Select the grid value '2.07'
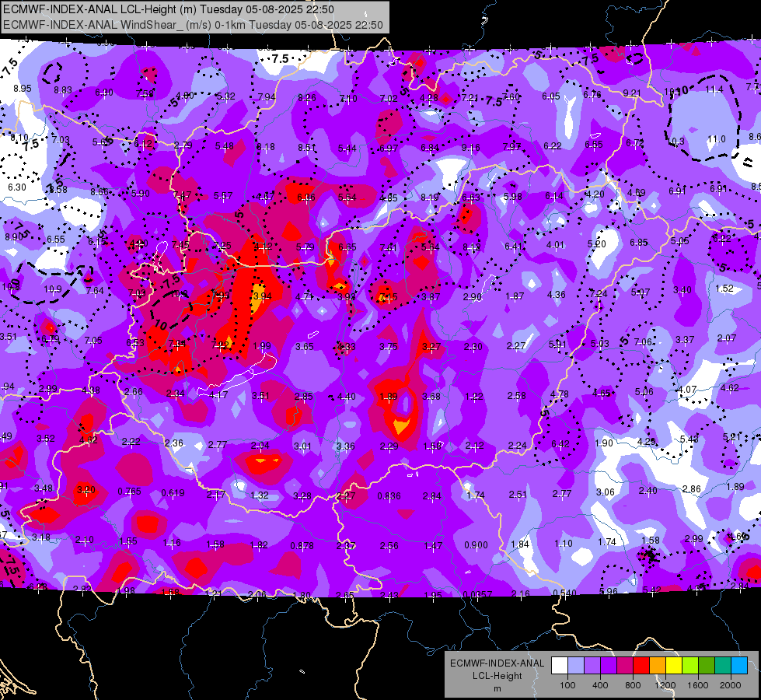This screenshot has height=700, width=761. point(727,338)
